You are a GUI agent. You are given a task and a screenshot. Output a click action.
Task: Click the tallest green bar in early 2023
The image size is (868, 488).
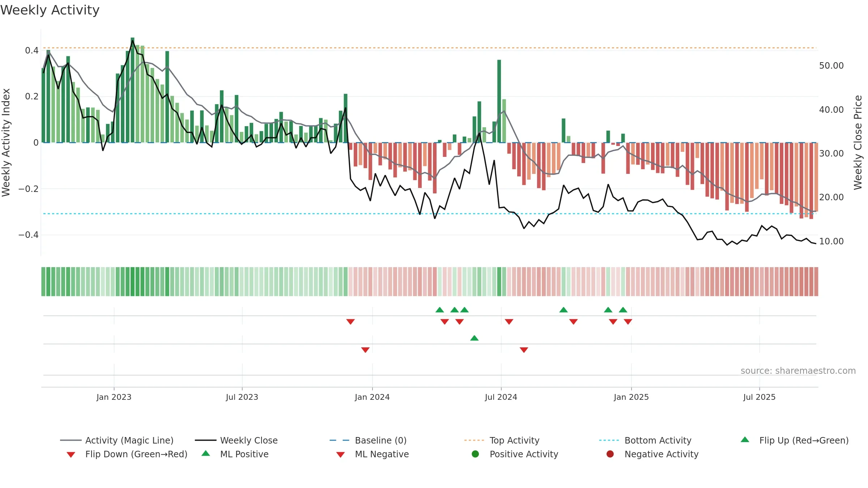click(132, 90)
